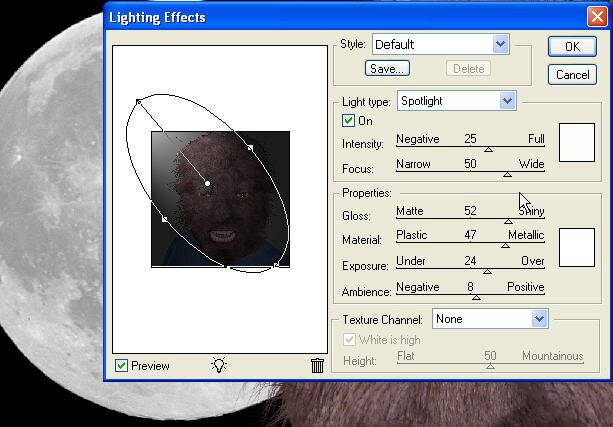Screen dimensions: 613x427
Task: Click the Gloss value 52
Action: coord(470,211)
